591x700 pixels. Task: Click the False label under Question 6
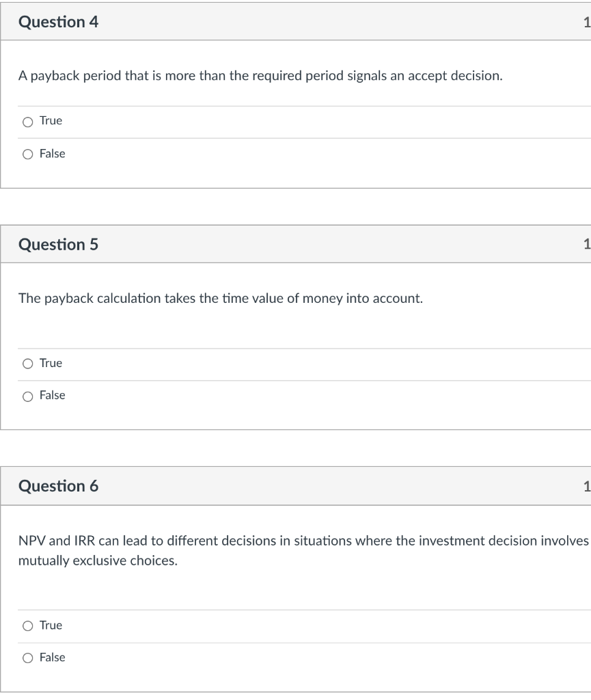[x=53, y=657]
